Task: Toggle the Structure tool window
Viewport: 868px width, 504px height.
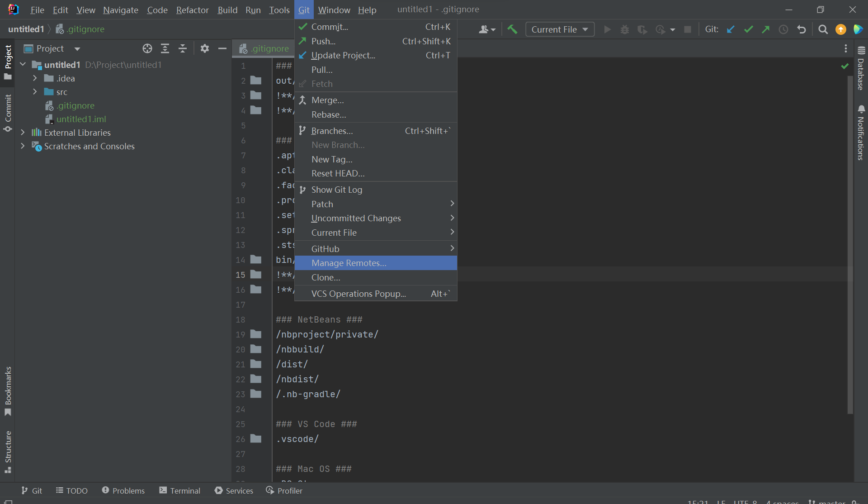Action: 8,451
